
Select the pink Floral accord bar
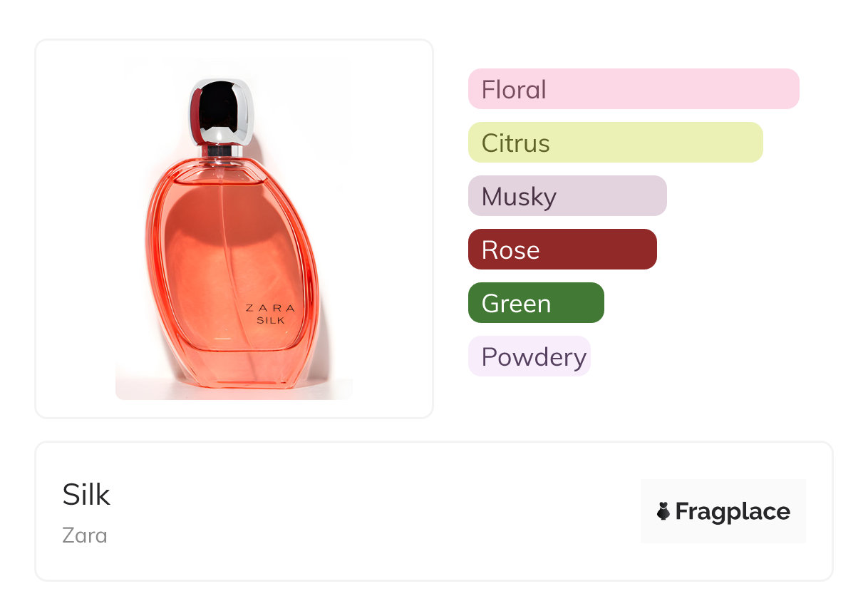pyautogui.click(x=633, y=89)
